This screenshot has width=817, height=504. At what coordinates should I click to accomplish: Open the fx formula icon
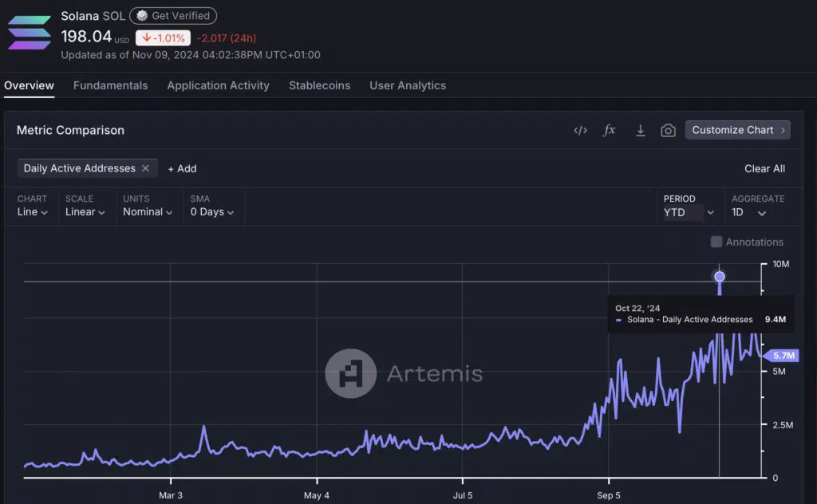pos(609,130)
